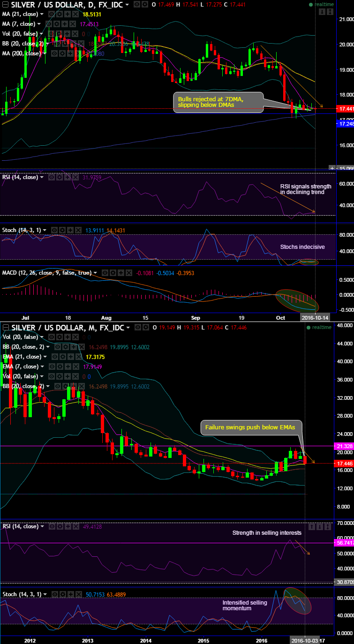Viewport: 354px width, 644px height.
Task: Open settings gear for daily MA (7, close)
Action: tap(56, 24)
